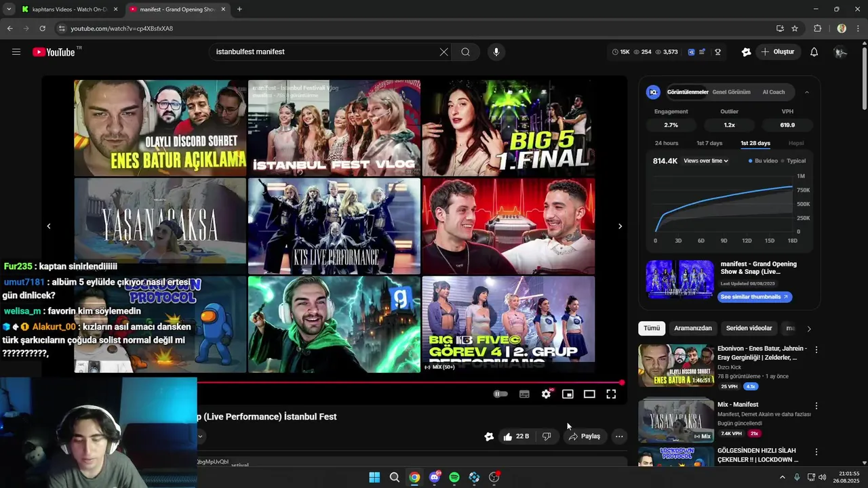This screenshot has width=868, height=488.
Task: Bookmark this page with star icon
Action: pos(795,28)
